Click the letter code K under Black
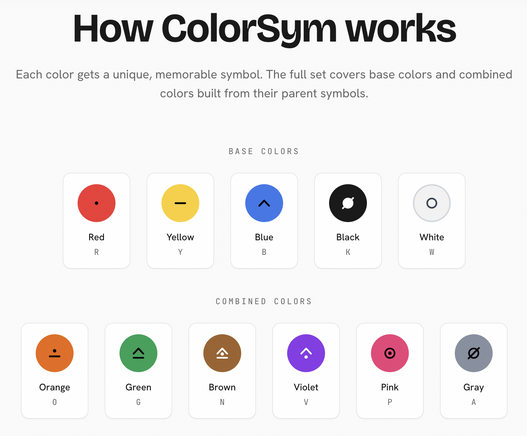The width and height of the screenshot is (527, 436). coord(348,252)
